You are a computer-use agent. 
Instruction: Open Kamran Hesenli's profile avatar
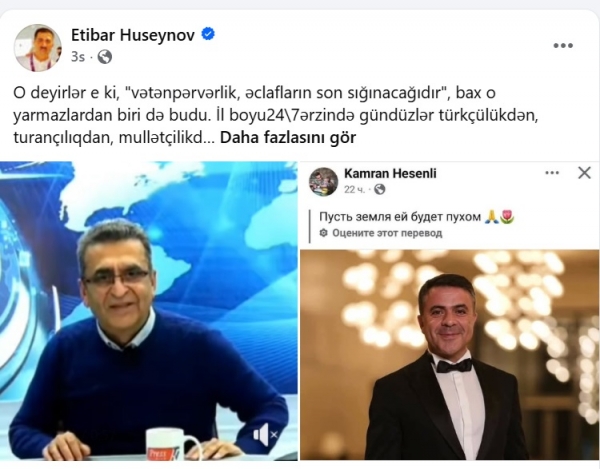[323, 181]
